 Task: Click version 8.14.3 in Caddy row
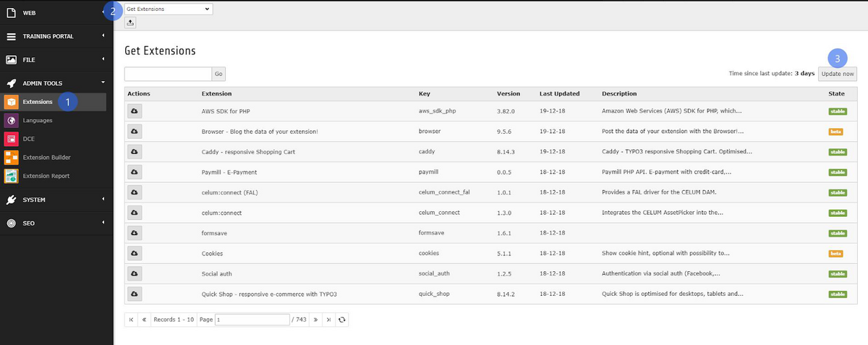coord(506,152)
